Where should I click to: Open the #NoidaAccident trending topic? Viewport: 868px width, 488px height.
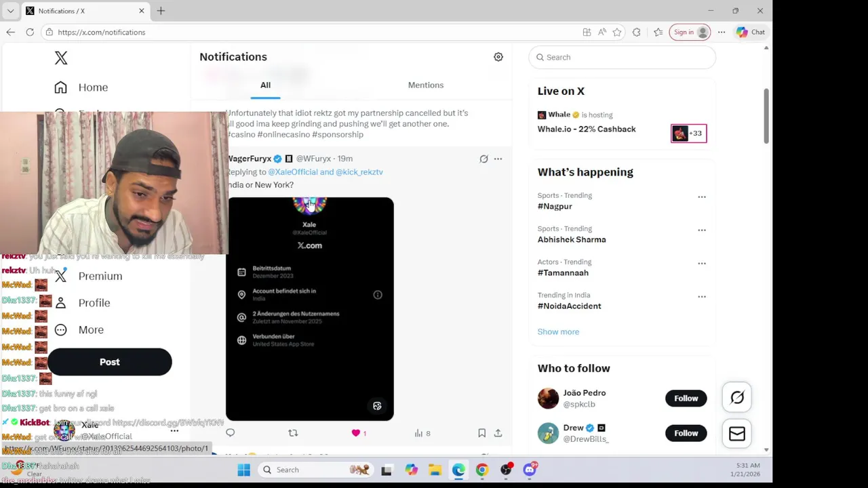coord(569,306)
